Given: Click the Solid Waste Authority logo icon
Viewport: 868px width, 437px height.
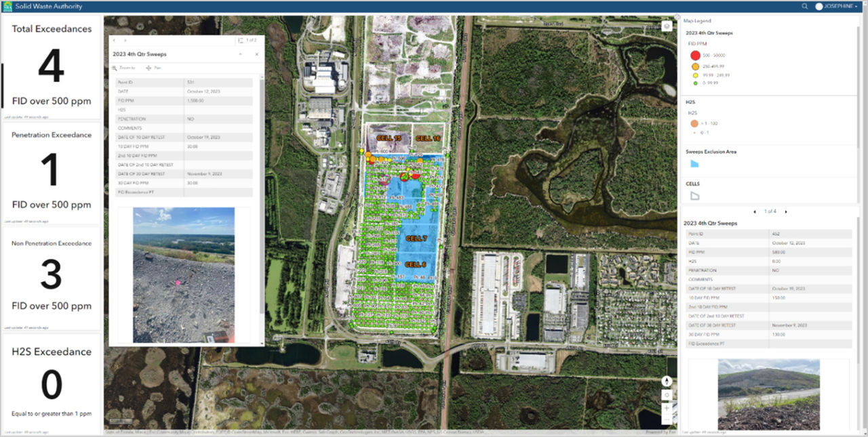Looking at the screenshot, I should [x=9, y=6].
